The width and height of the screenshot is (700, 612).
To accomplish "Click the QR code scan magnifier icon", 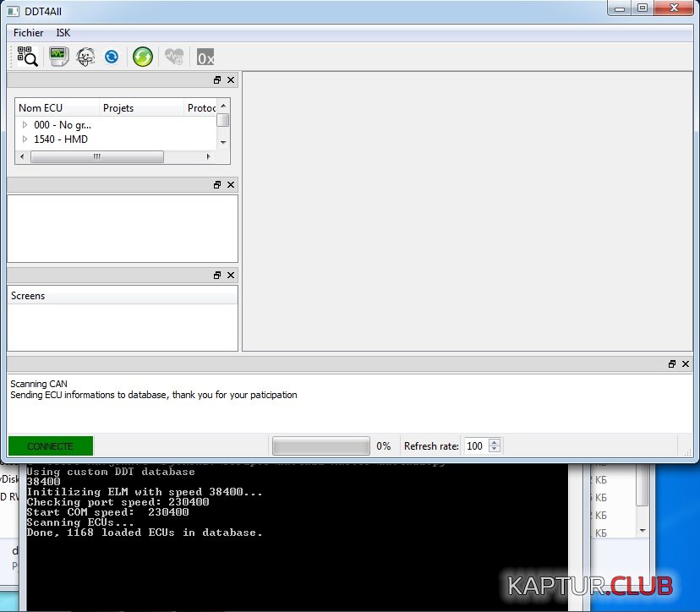I will (x=27, y=57).
